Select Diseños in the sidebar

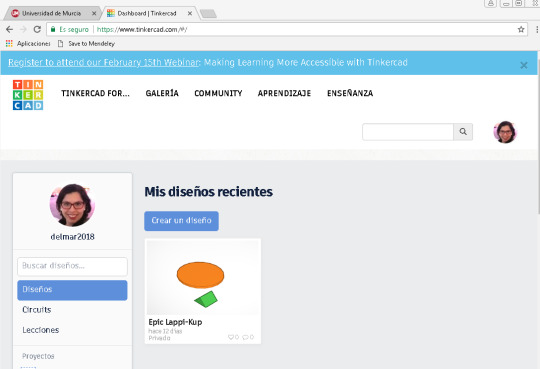click(72, 290)
